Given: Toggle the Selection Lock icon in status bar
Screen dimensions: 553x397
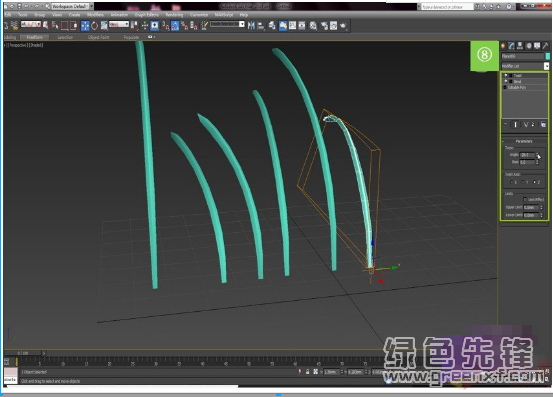Looking at the screenshot, I should point(307,372).
